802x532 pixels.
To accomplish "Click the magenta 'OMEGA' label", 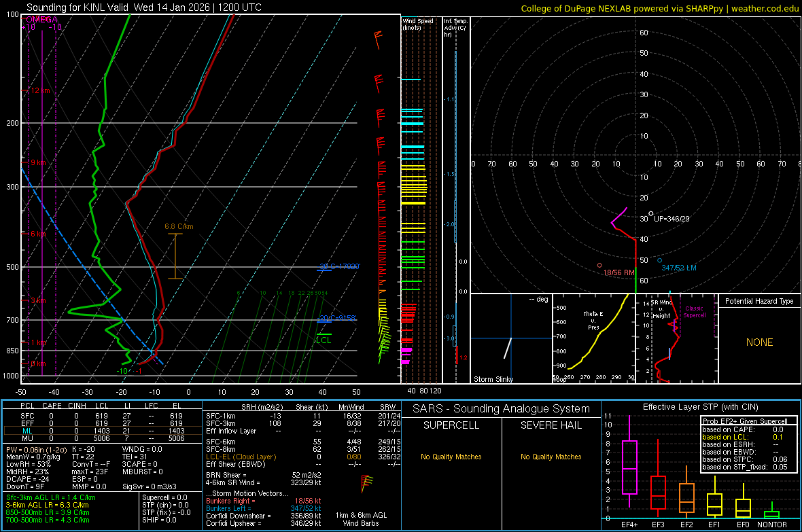I will tap(41, 20).
